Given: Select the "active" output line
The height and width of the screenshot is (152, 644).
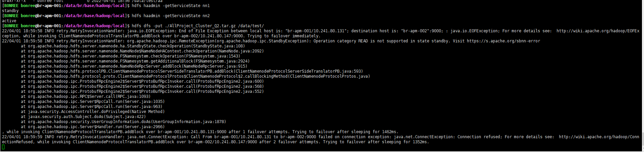Looking at the screenshot, I should point(9,21).
